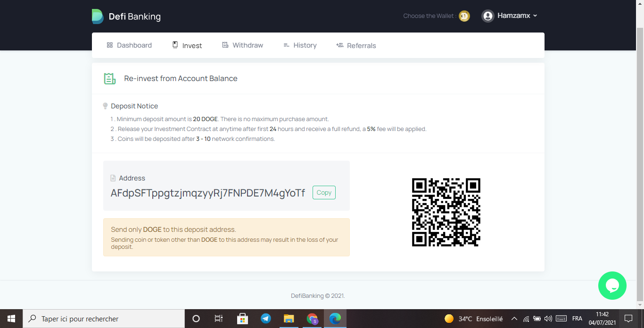Screen dimensions: 644x328
Task: Click the user avatar icon
Action: click(x=488, y=16)
